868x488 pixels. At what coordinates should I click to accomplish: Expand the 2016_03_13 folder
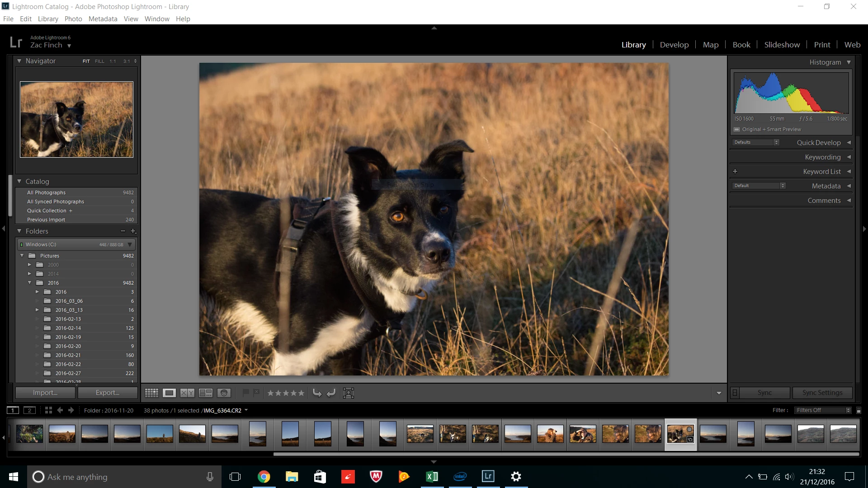tap(37, 310)
